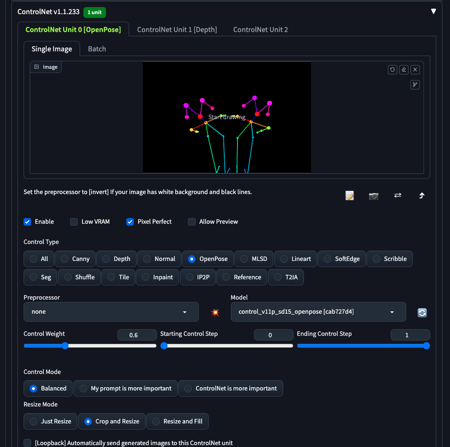Toggle the Low VRAM checkbox
450x447 pixels.
(74, 222)
